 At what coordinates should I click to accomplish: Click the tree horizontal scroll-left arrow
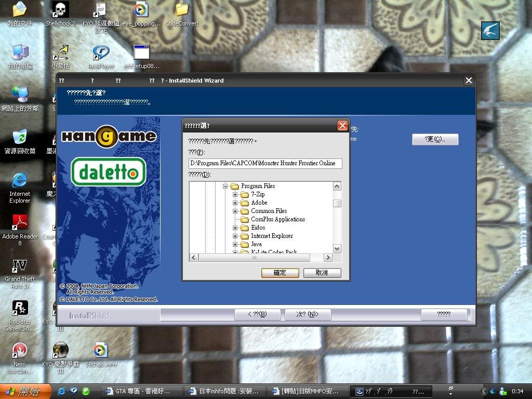pos(194,258)
